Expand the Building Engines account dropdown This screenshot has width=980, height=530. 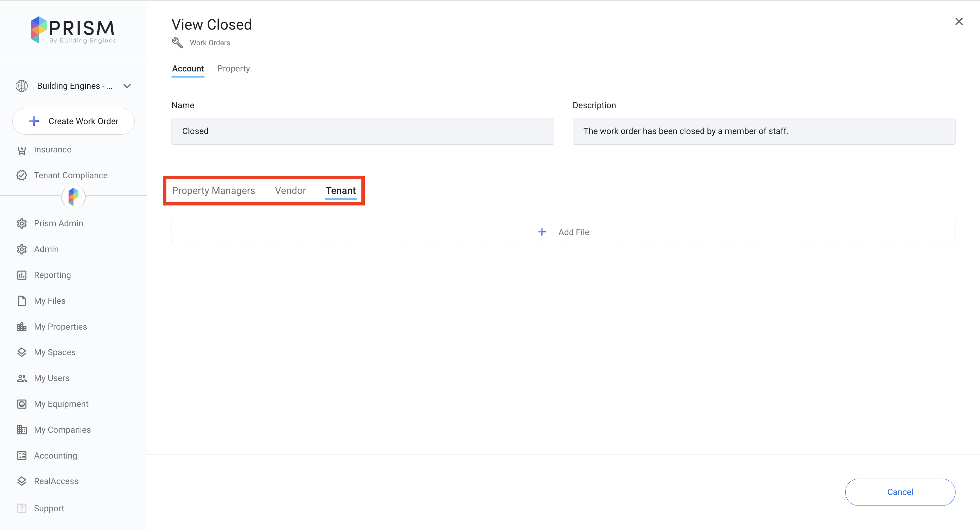127,86
